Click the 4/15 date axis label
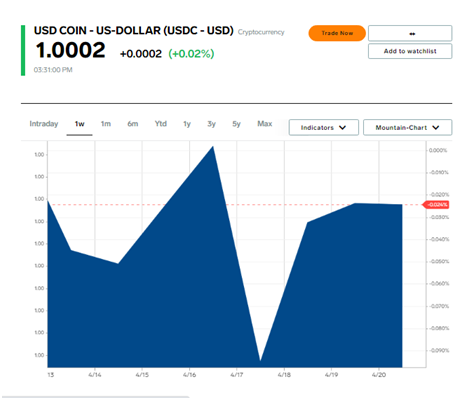 tap(142, 375)
